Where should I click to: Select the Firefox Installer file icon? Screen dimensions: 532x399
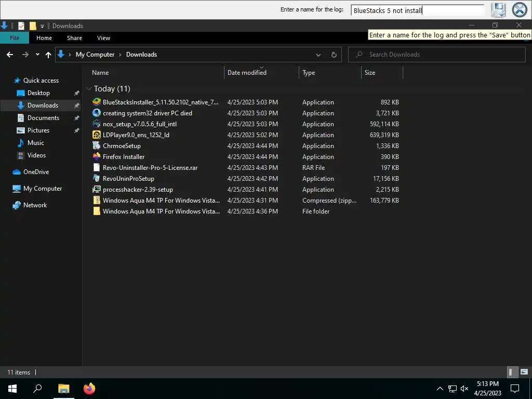(97, 156)
